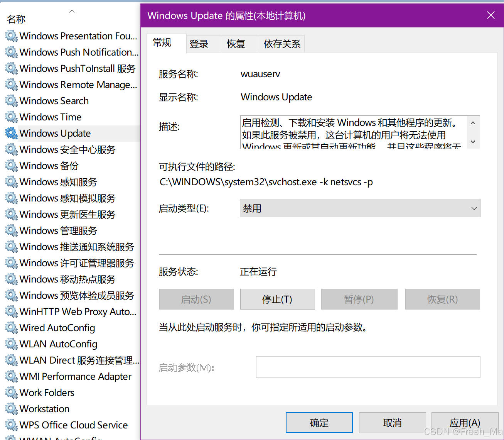Click gear icon beside WPS Office Cloud Service
Screen dimensions: 504x440
[x=12, y=425]
